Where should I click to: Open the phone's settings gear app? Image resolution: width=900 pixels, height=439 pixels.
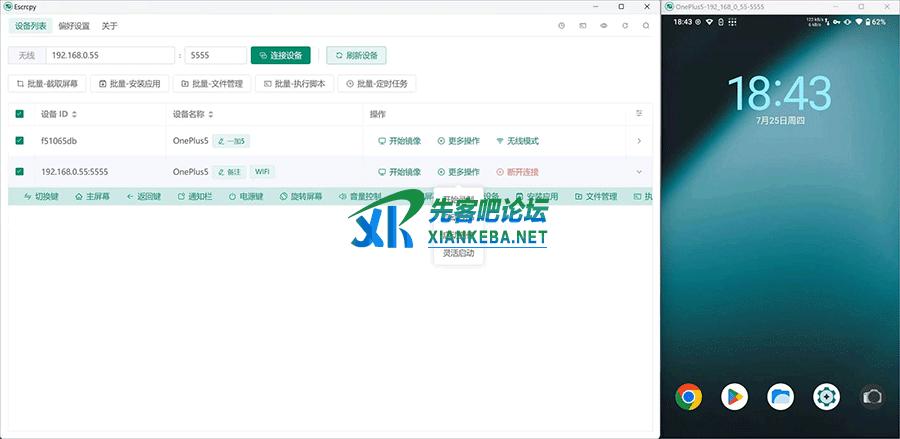point(826,397)
